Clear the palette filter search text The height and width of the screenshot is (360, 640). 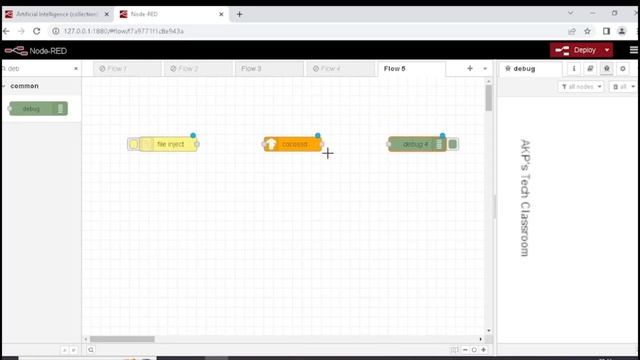tap(76, 69)
